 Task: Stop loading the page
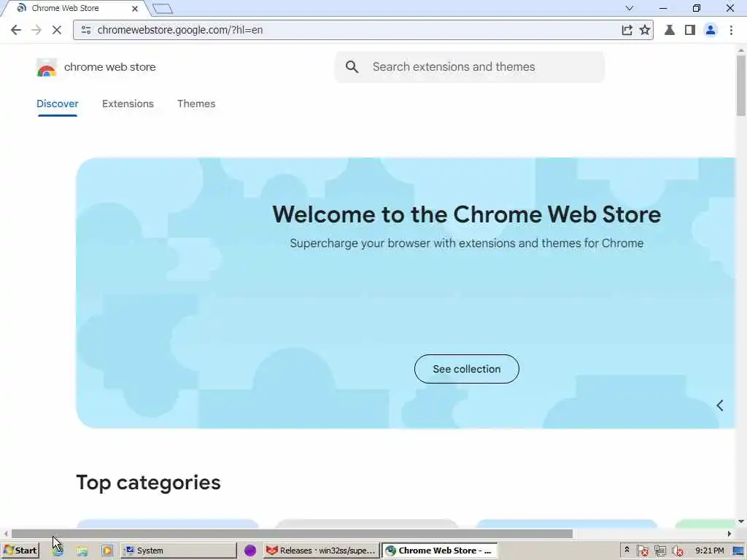57,30
